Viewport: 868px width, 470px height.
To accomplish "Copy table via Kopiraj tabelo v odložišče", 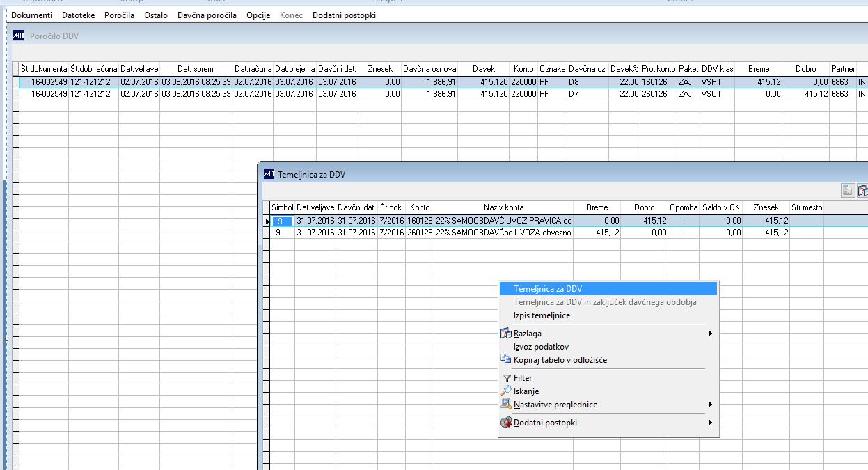I will (x=608, y=360).
